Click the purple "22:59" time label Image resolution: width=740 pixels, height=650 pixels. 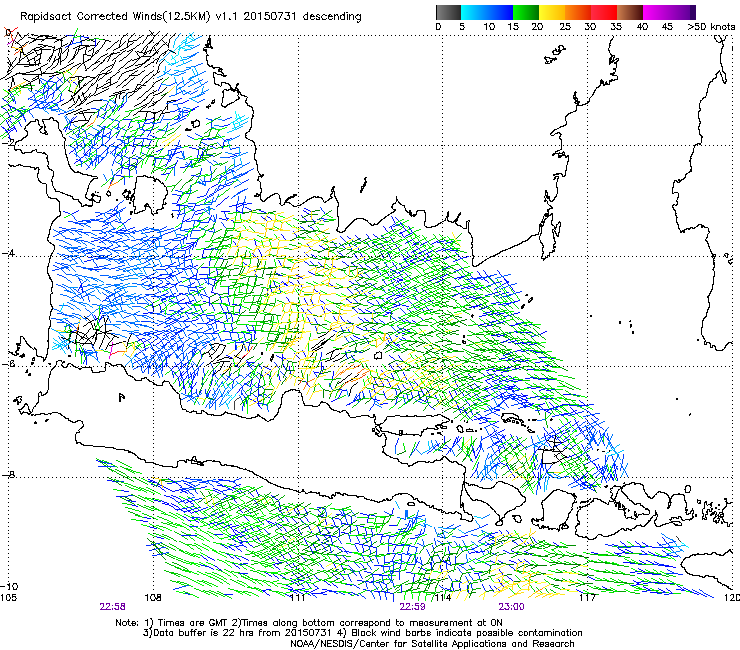click(412, 607)
